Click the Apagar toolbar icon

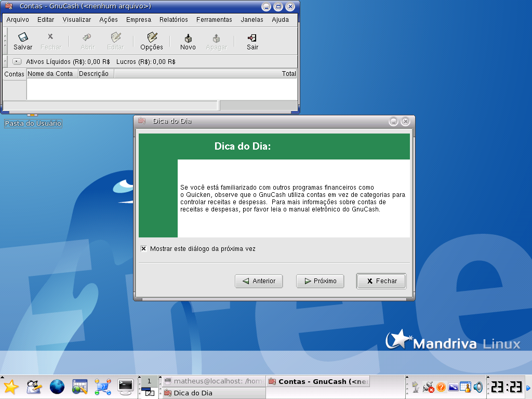point(217,42)
